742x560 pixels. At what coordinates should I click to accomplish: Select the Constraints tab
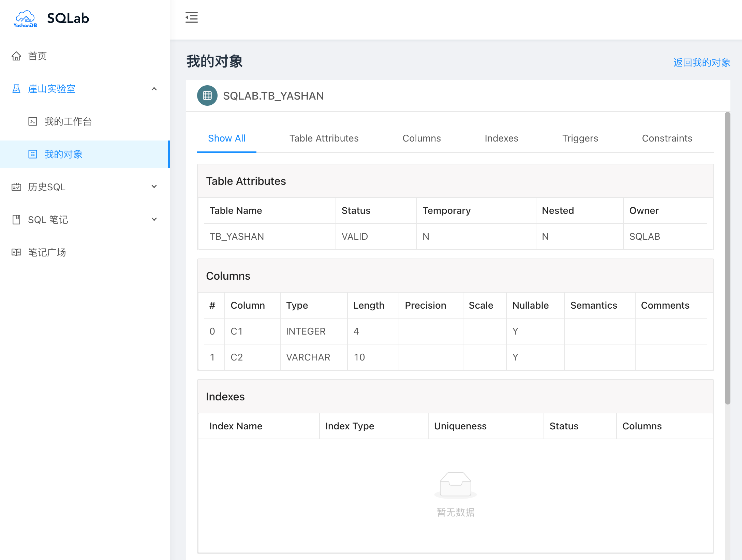pyautogui.click(x=667, y=138)
